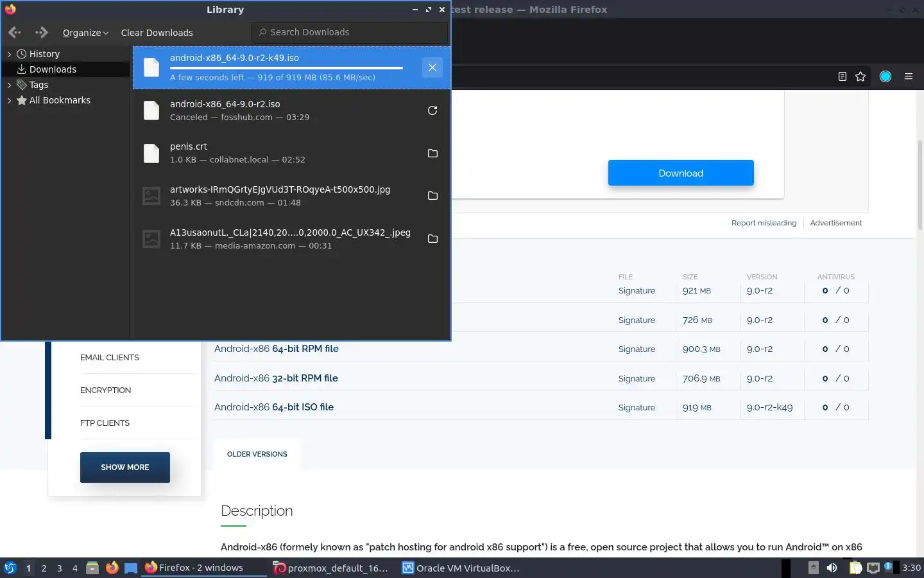924x578 pixels.
Task: Focus the Search Downloads field
Action: coord(350,32)
